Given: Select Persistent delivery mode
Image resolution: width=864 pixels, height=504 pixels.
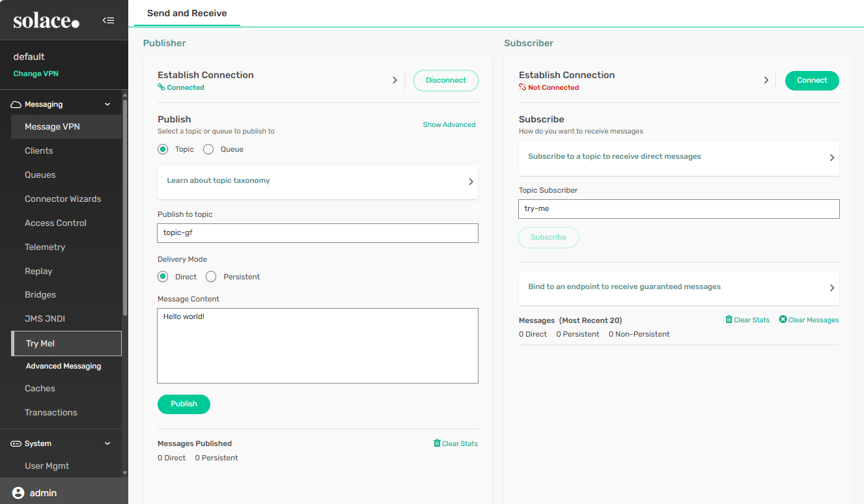Looking at the screenshot, I should click(x=211, y=277).
